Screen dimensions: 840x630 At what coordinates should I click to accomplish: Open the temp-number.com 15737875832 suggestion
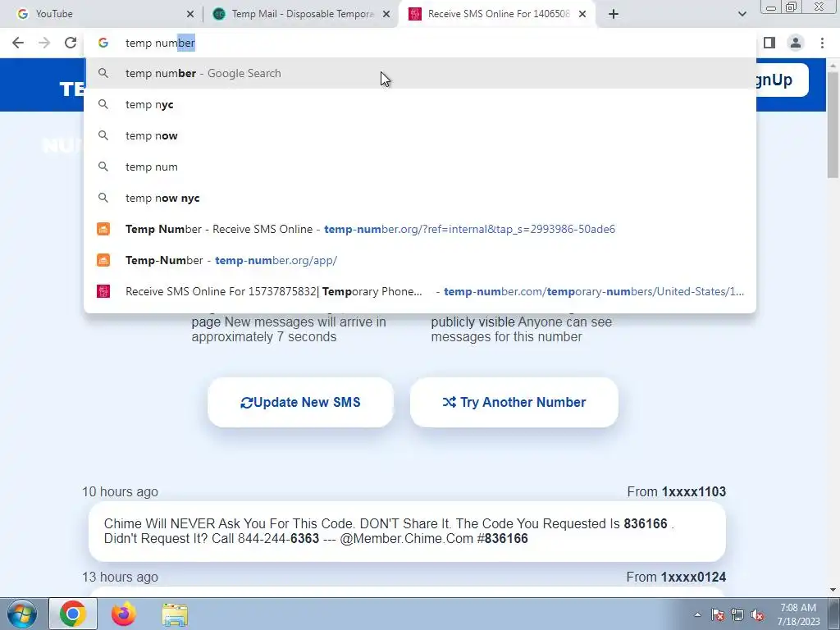420,291
